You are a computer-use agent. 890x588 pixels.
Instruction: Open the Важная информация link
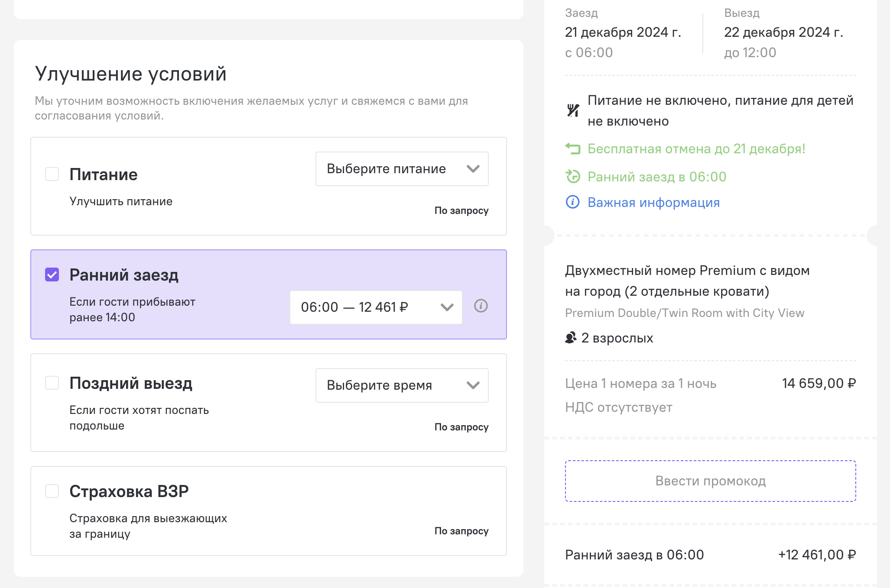[653, 202]
